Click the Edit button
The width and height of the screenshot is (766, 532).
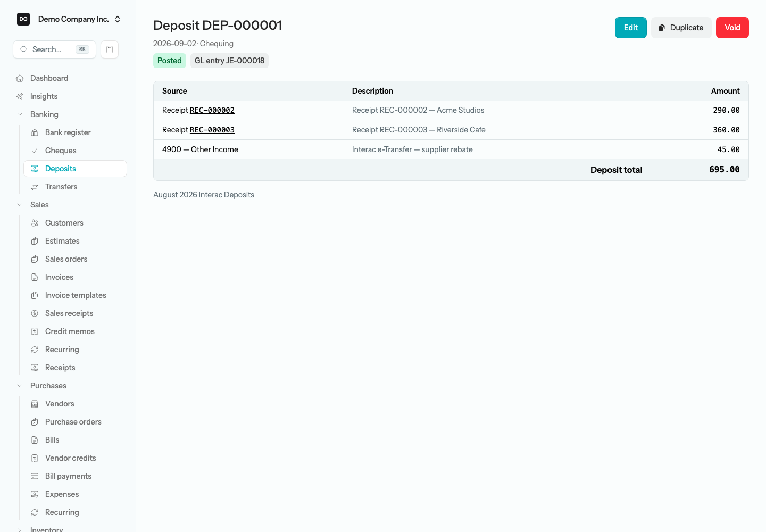tap(631, 28)
